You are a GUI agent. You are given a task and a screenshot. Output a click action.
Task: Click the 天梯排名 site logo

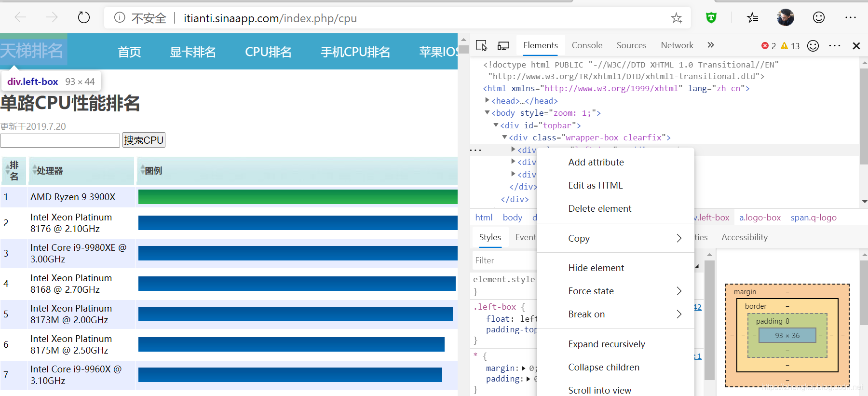coord(32,50)
